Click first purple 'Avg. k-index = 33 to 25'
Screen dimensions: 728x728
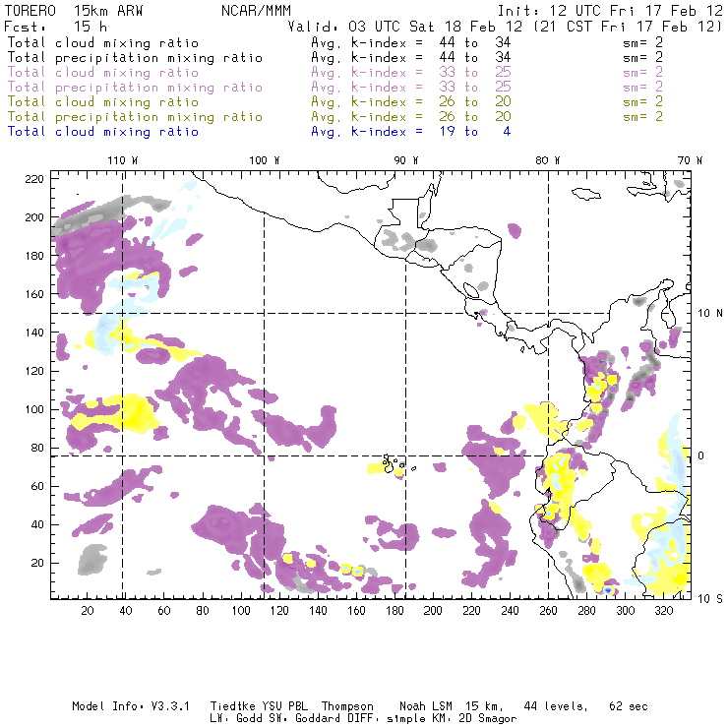[x=411, y=73]
